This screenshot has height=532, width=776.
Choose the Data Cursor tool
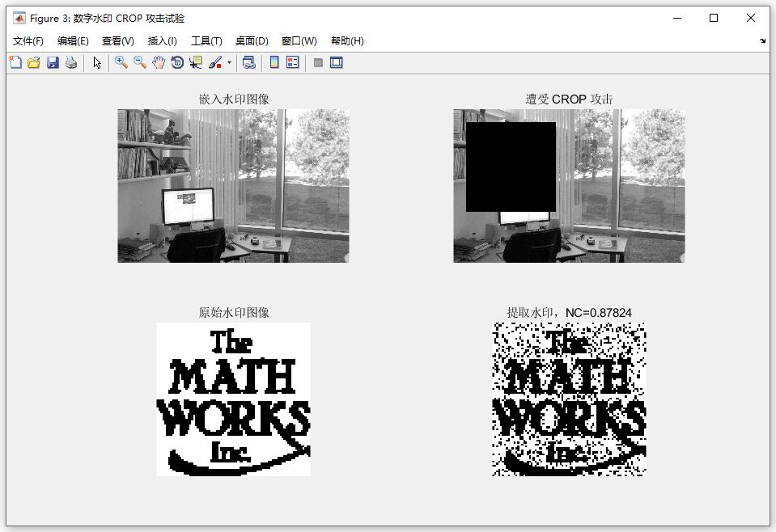(x=196, y=62)
